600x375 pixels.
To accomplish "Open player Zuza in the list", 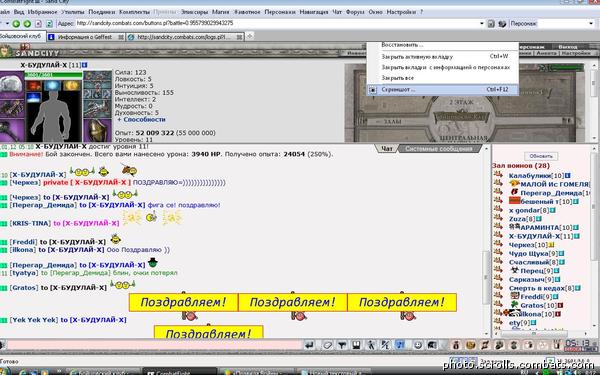I will 517,219.
